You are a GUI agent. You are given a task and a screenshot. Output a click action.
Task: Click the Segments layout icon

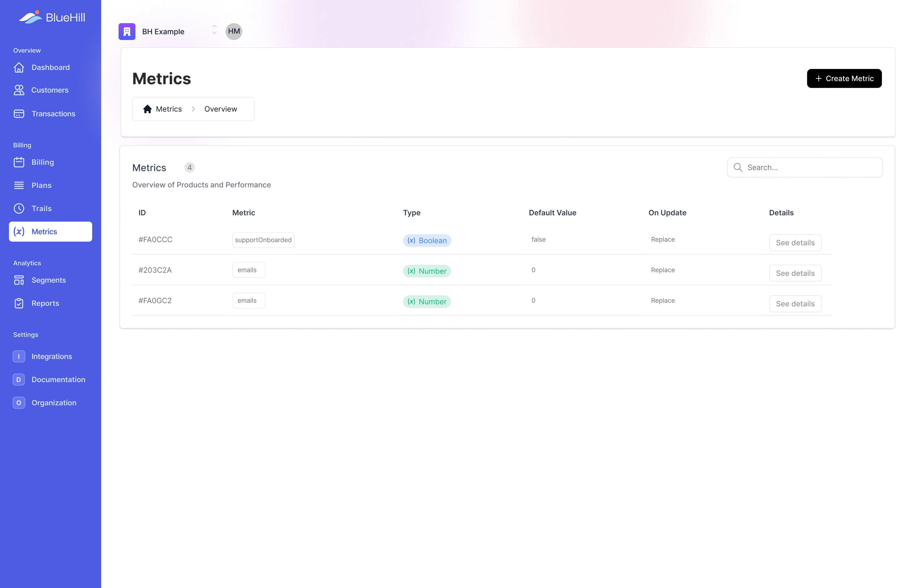click(x=19, y=280)
